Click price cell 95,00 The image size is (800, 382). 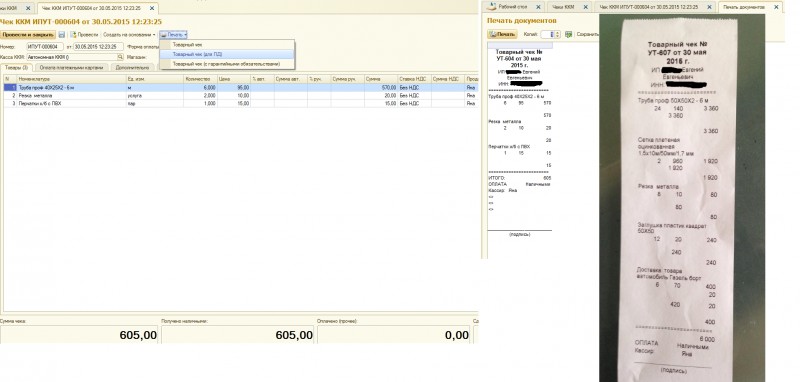click(x=233, y=88)
